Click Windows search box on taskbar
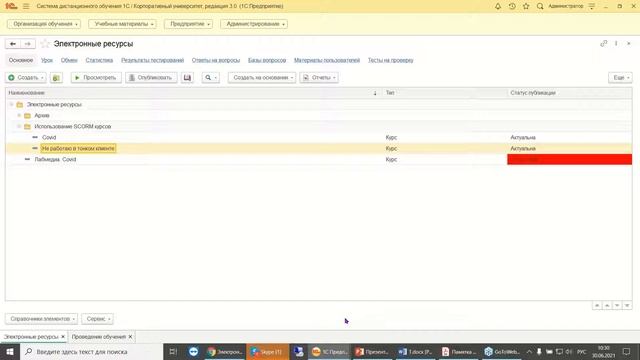Image resolution: width=640 pixels, height=360 pixels. tap(91, 351)
